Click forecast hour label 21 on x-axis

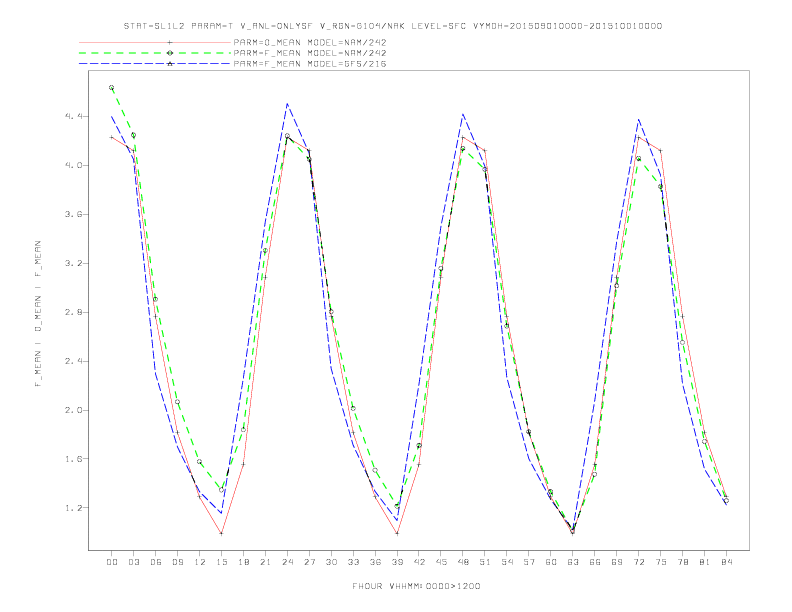265,562
